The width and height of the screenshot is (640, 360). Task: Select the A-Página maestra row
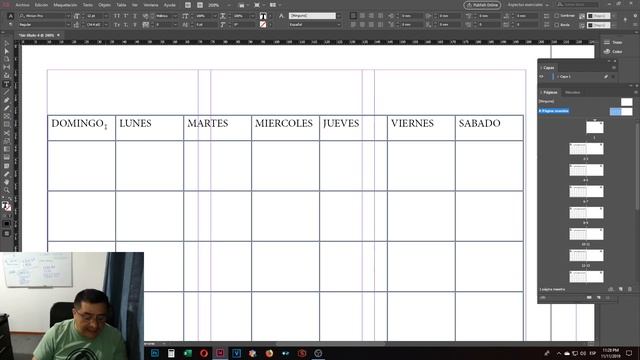click(586, 111)
